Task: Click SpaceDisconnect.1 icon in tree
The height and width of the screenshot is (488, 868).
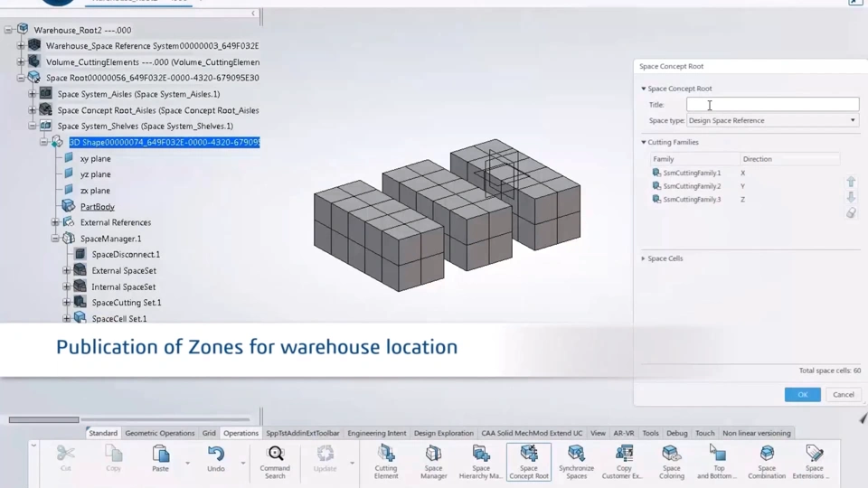Action: (80, 254)
